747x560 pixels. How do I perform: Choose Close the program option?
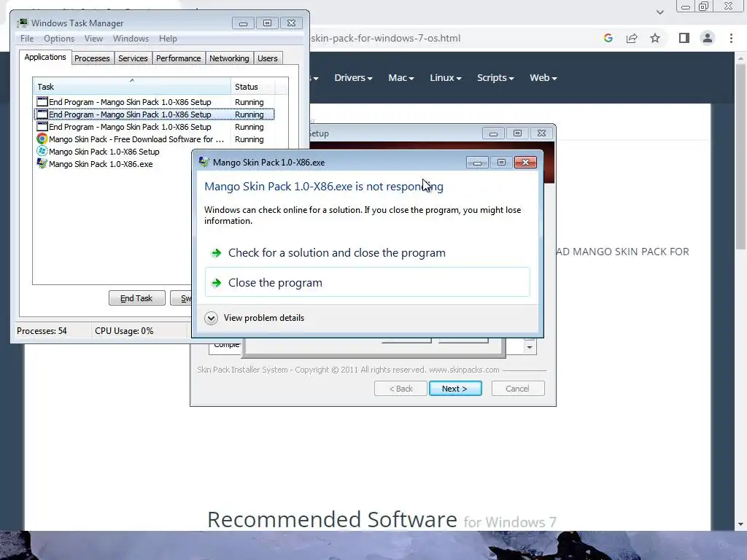coord(368,282)
